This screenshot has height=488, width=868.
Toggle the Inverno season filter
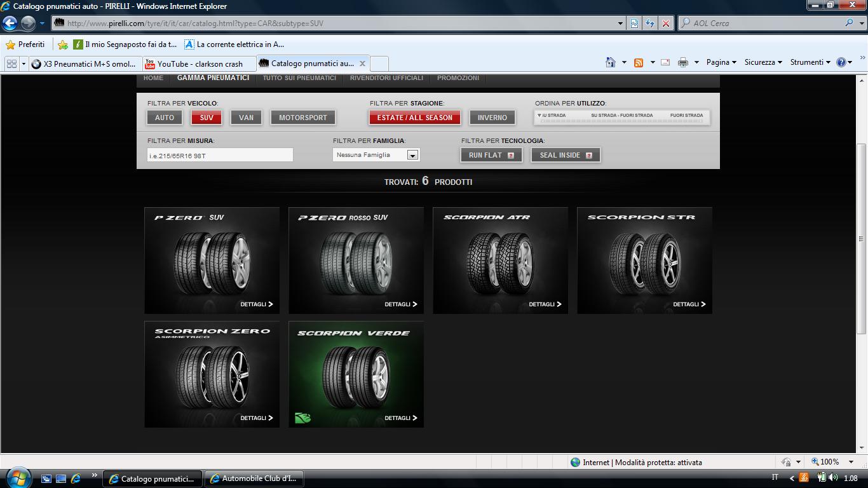pyautogui.click(x=492, y=118)
